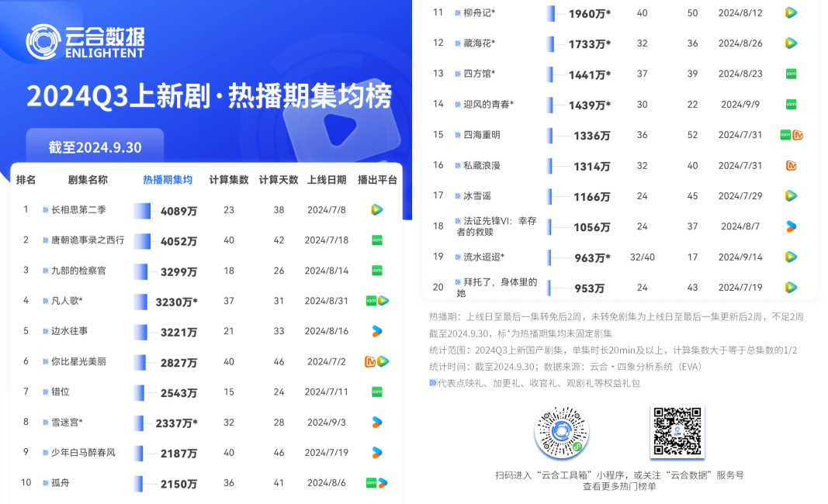Select the 上线日期 column header

pyautogui.click(x=327, y=180)
